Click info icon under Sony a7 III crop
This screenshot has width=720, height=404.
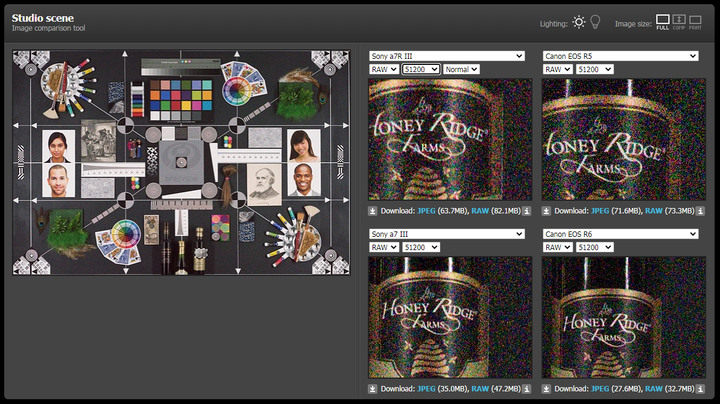tap(527, 389)
